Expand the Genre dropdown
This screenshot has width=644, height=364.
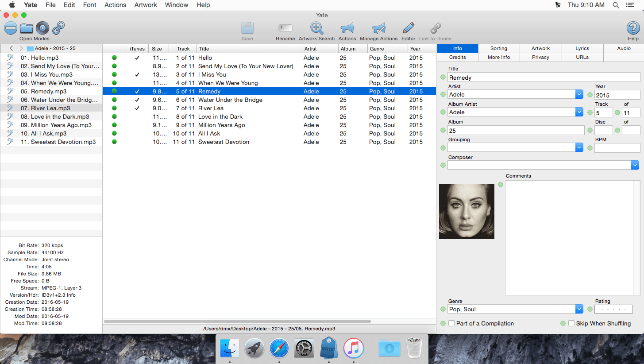tap(579, 309)
